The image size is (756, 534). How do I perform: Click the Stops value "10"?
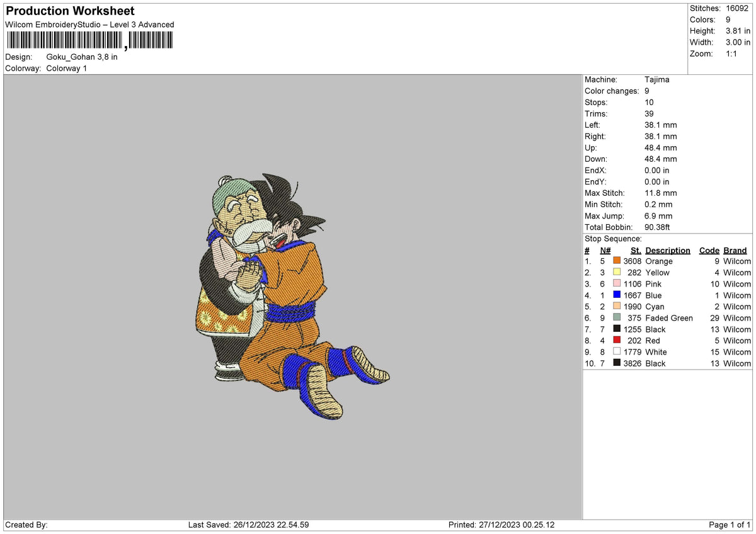tap(650, 102)
